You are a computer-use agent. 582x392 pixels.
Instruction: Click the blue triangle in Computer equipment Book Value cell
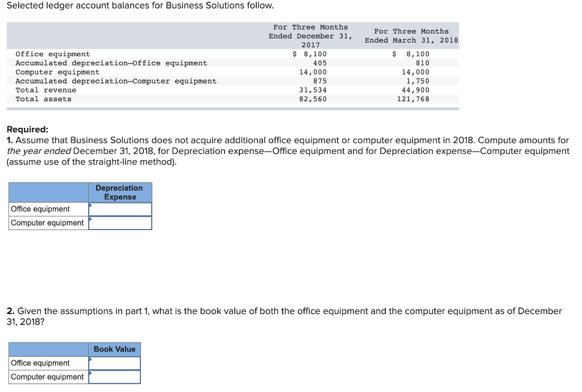[x=91, y=374]
